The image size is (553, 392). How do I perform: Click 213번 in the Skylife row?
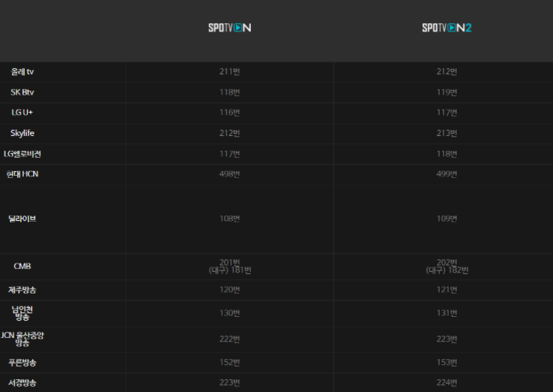tap(446, 133)
